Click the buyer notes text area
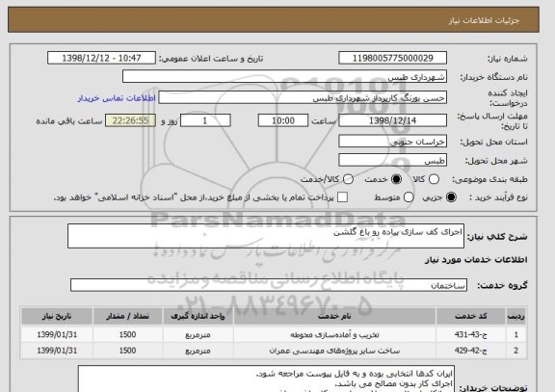Viewport: 555px width, 392px height. (266, 379)
